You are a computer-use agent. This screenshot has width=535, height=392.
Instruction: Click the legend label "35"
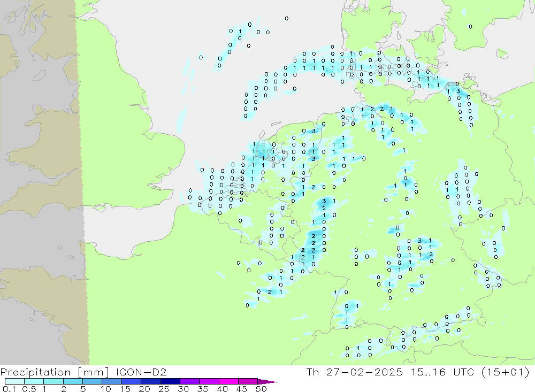(203, 389)
